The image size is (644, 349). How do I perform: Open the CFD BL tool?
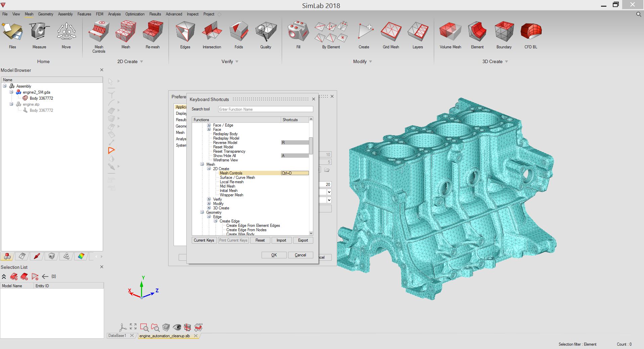click(531, 35)
